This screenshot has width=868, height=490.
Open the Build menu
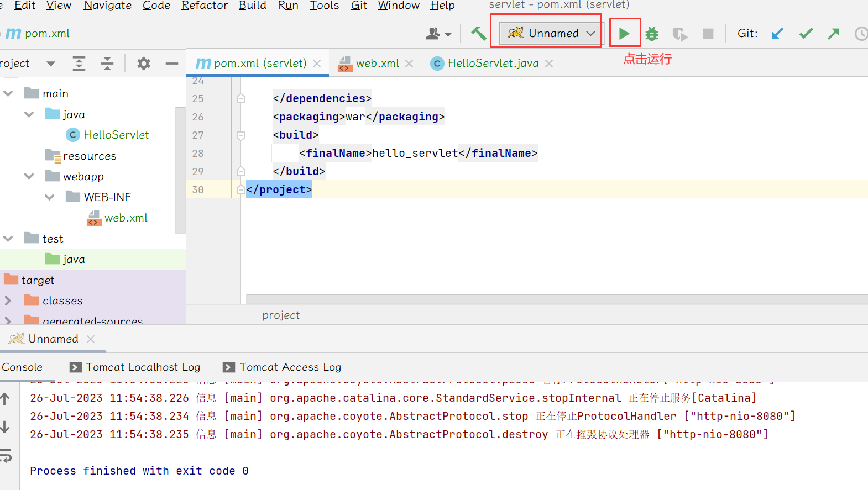click(253, 6)
